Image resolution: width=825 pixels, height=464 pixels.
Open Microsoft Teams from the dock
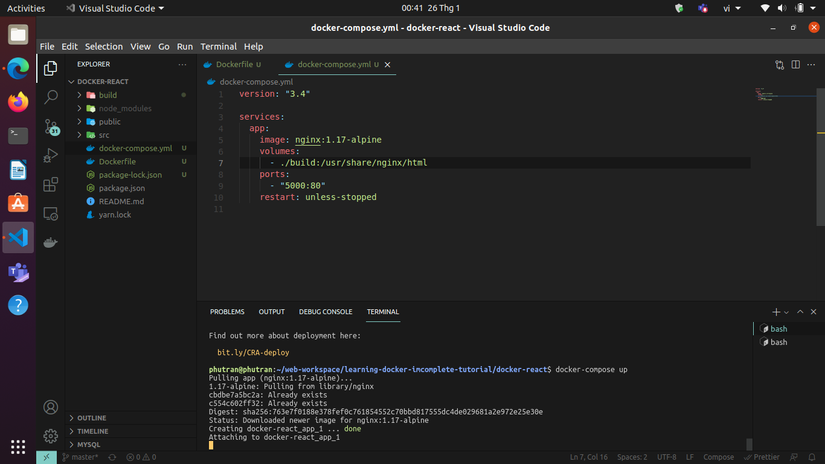click(18, 271)
